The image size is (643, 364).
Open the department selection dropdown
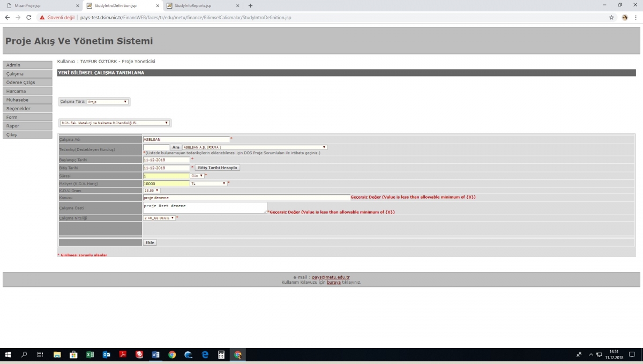point(115,123)
